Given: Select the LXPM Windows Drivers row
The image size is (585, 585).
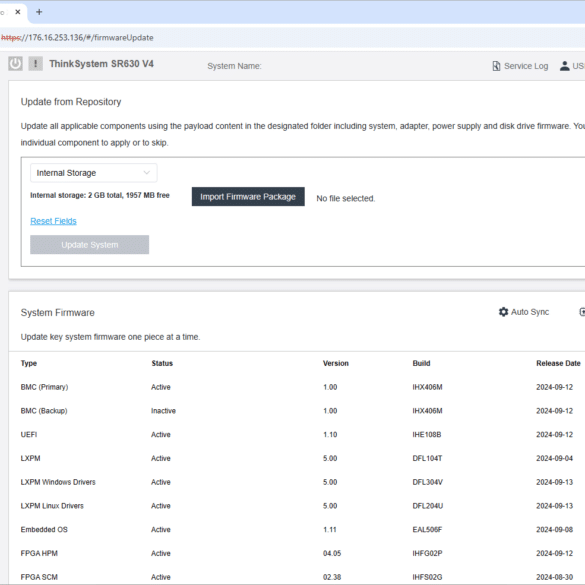Looking at the screenshot, I should click(297, 482).
